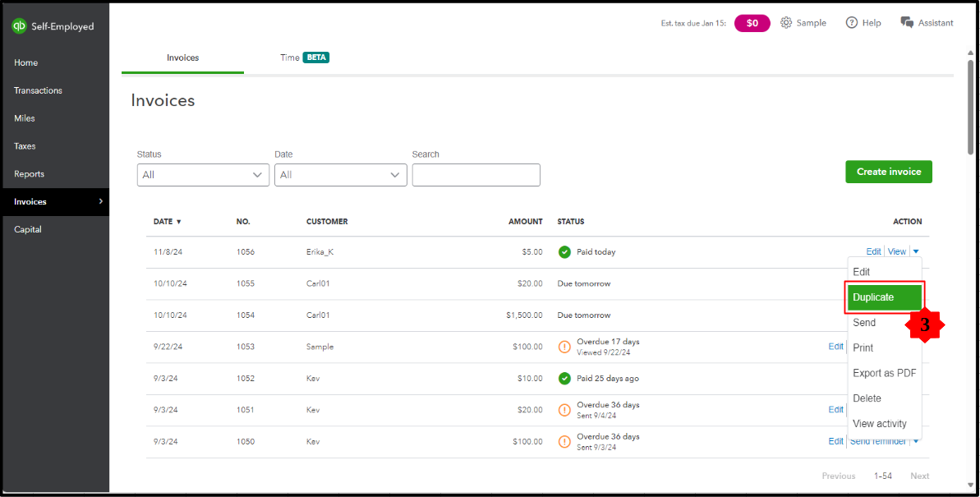Open the action dropdown arrow for invoice 1050
Image resolution: width=980 pixels, height=497 pixels.
tap(916, 441)
